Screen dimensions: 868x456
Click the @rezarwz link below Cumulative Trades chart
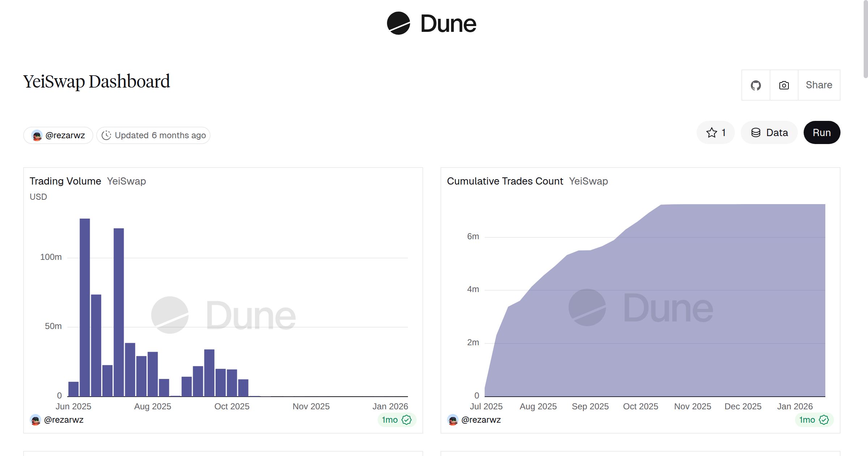(481, 420)
